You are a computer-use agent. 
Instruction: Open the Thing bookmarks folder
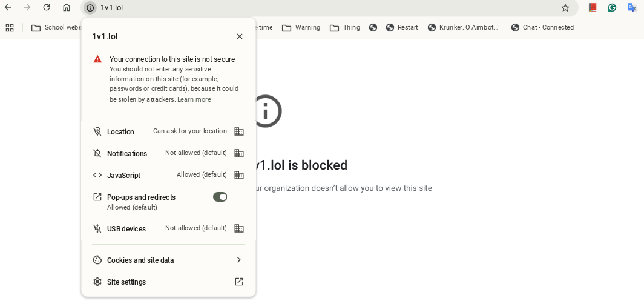coord(345,28)
